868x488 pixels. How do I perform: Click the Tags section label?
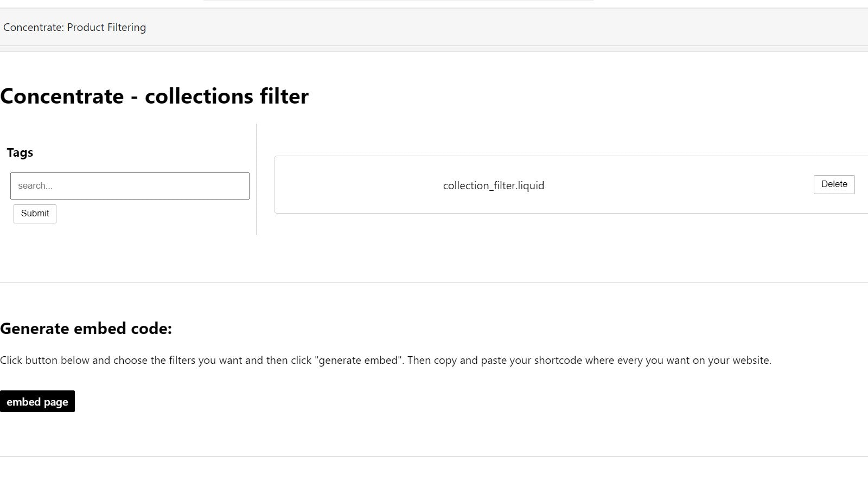point(20,152)
